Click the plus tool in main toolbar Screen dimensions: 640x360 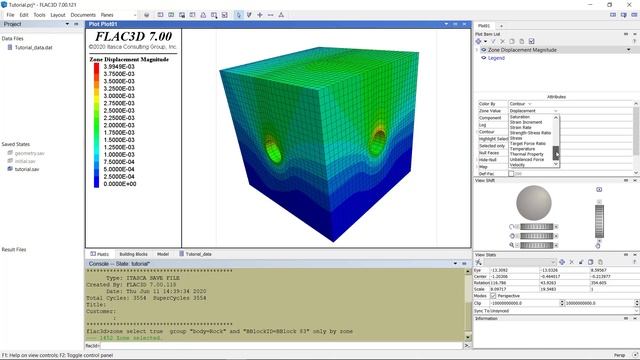tap(260, 15)
